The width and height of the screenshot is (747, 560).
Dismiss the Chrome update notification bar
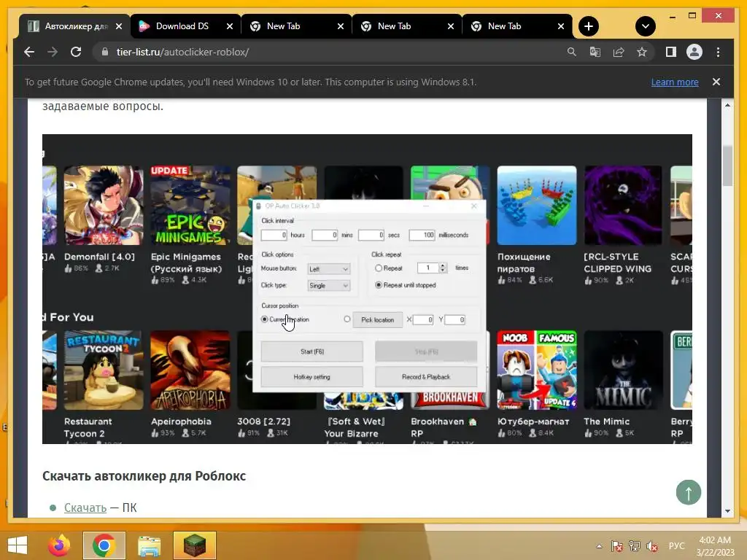coord(716,82)
